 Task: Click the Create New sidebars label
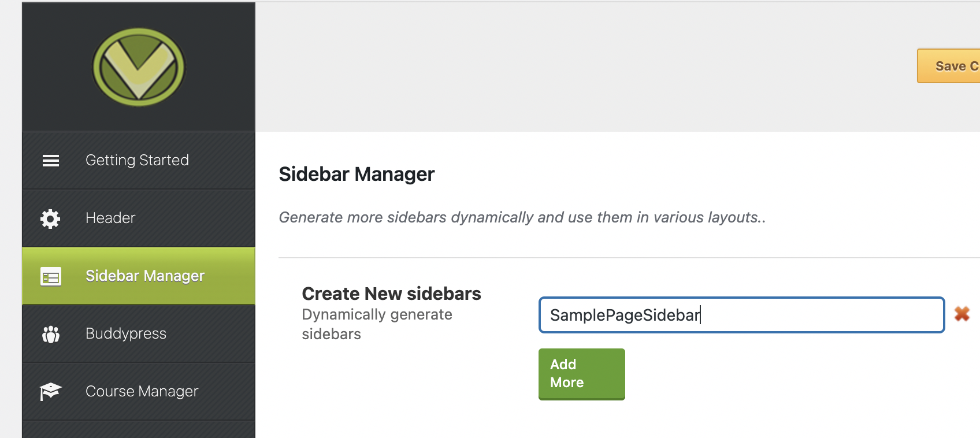[391, 294]
